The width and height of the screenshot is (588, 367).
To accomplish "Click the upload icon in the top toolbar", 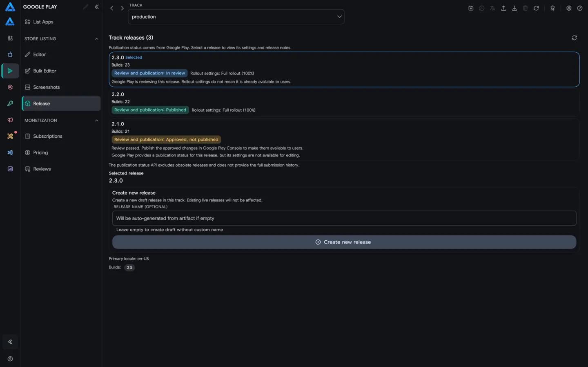I will coord(503,8).
